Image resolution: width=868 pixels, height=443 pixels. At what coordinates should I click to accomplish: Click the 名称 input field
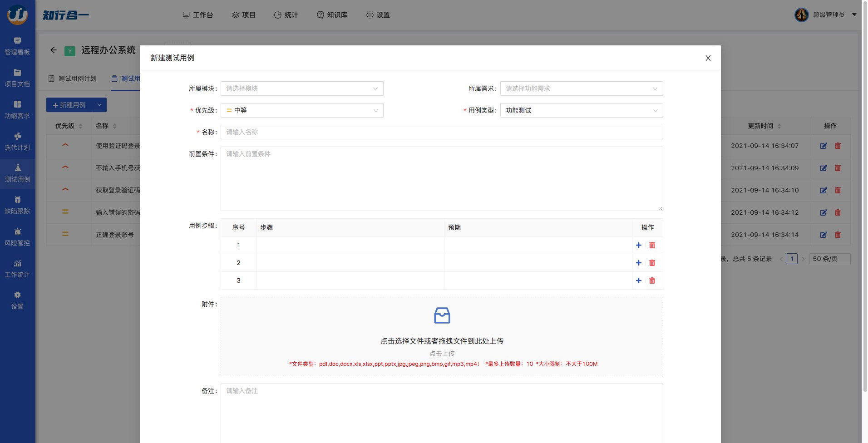(x=441, y=132)
